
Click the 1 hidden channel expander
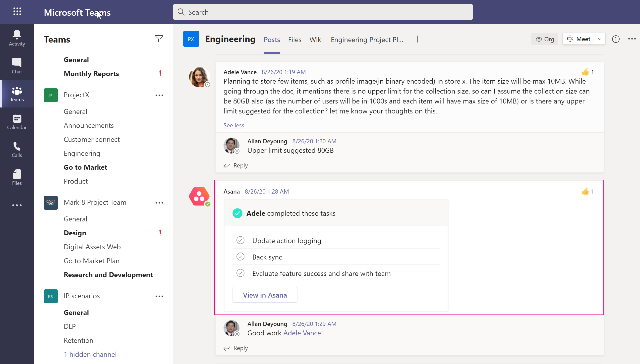pyautogui.click(x=90, y=354)
